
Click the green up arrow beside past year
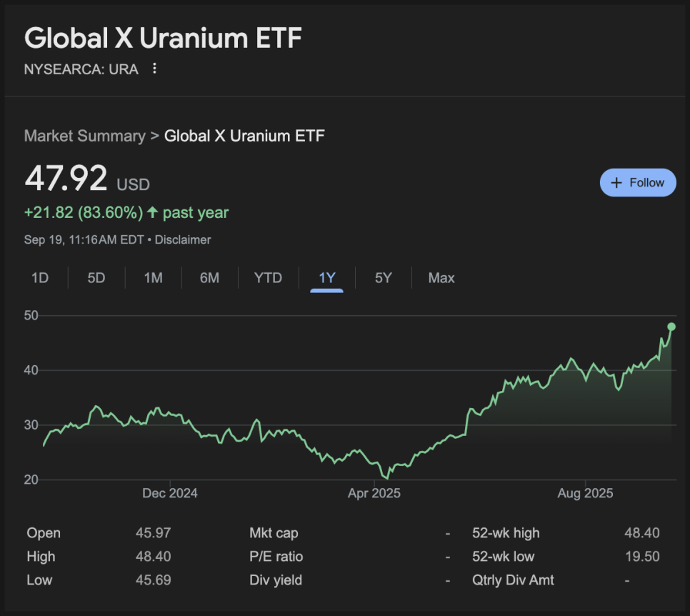tap(152, 213)
